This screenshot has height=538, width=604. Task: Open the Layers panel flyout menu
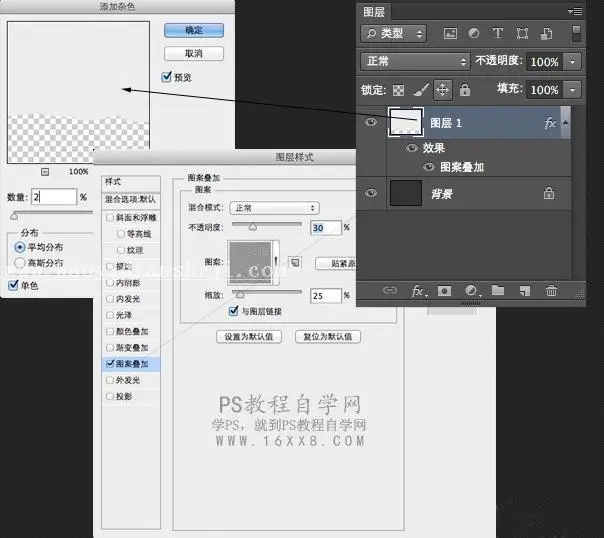[x=575, y=12]
